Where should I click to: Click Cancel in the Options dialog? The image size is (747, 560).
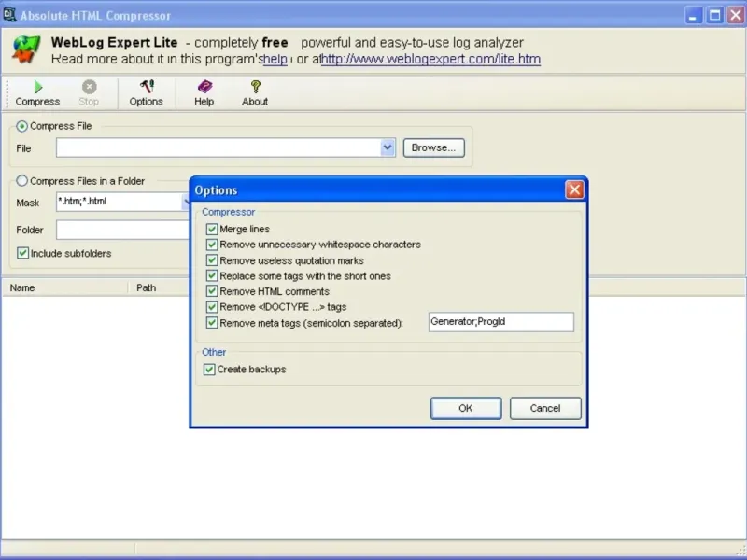point(545,408)
